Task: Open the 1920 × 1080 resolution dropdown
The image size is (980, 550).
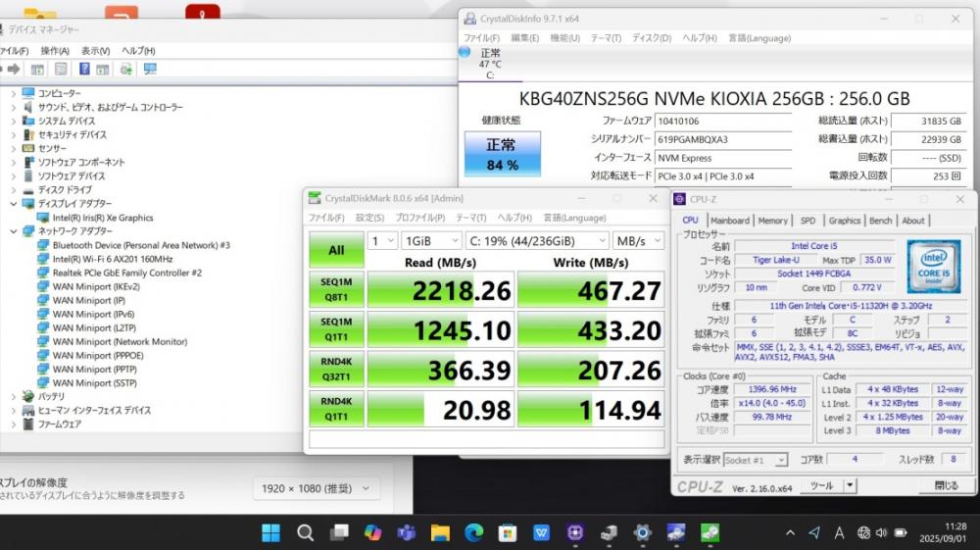Action: coord(315,488)
